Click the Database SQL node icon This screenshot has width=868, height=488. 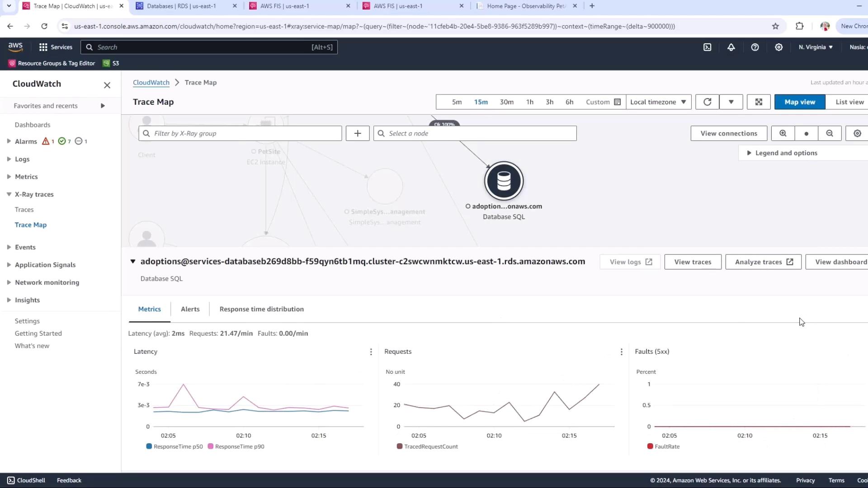(x=504, y=181)
